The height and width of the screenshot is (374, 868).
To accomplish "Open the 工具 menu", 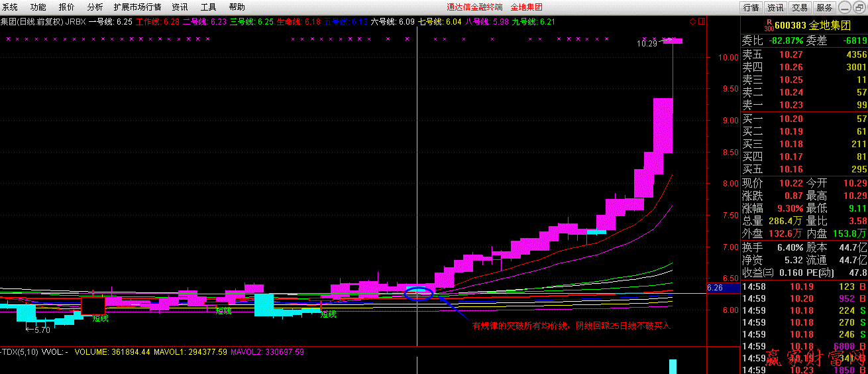I will 208,7.
